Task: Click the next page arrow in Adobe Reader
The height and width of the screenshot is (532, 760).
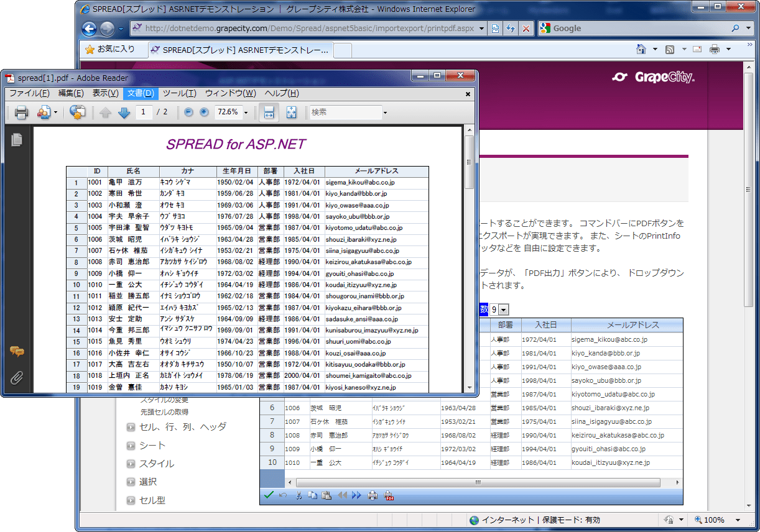Action: coord(124,112)
